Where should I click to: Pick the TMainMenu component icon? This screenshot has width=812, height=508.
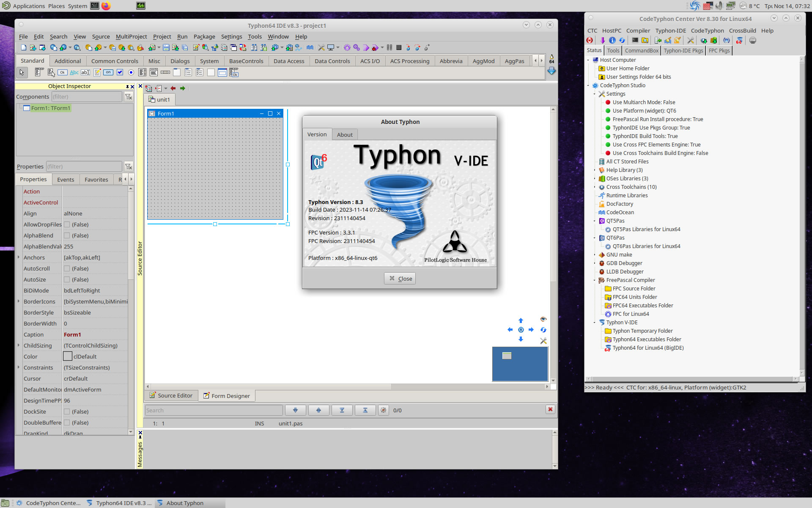pos(39,72)
